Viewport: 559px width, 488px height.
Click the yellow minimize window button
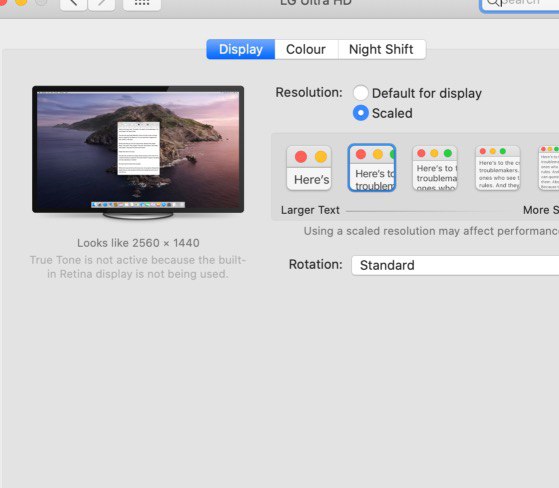[21, 2]
